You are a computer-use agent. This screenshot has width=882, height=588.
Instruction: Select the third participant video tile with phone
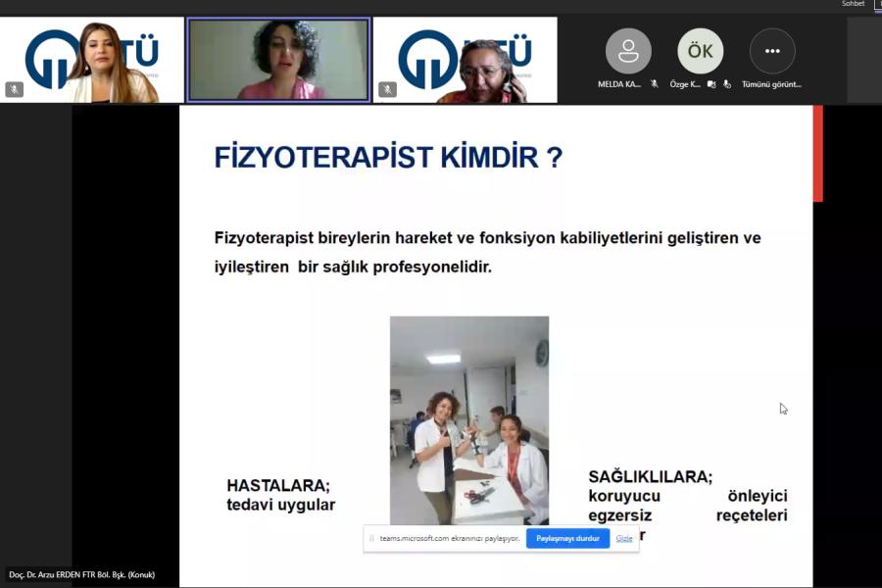465,60
